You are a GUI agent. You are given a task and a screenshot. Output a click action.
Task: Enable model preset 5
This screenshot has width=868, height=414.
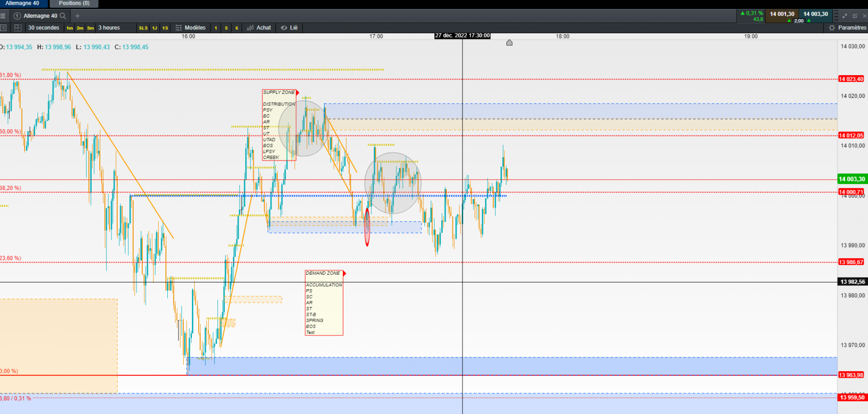click(226, 28)
